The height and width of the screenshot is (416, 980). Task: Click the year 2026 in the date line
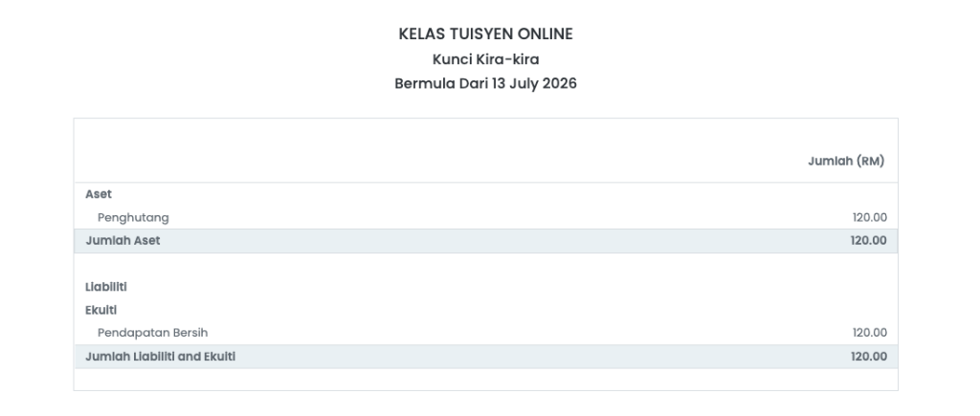coord(559,83)
